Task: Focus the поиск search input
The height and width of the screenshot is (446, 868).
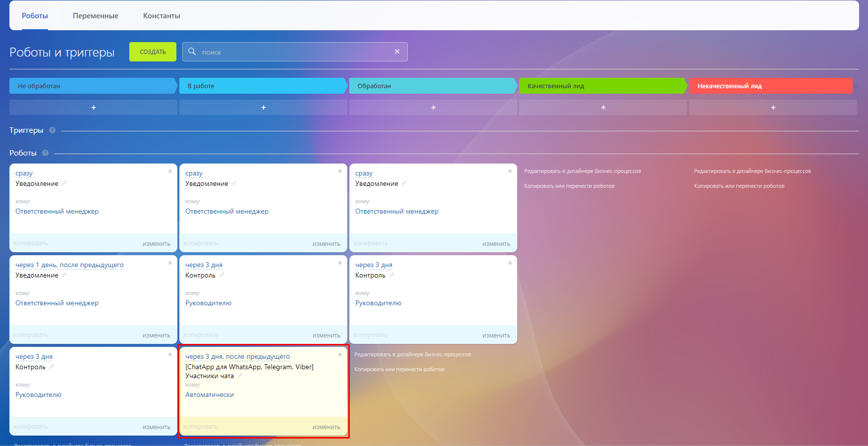Action: 295,52
